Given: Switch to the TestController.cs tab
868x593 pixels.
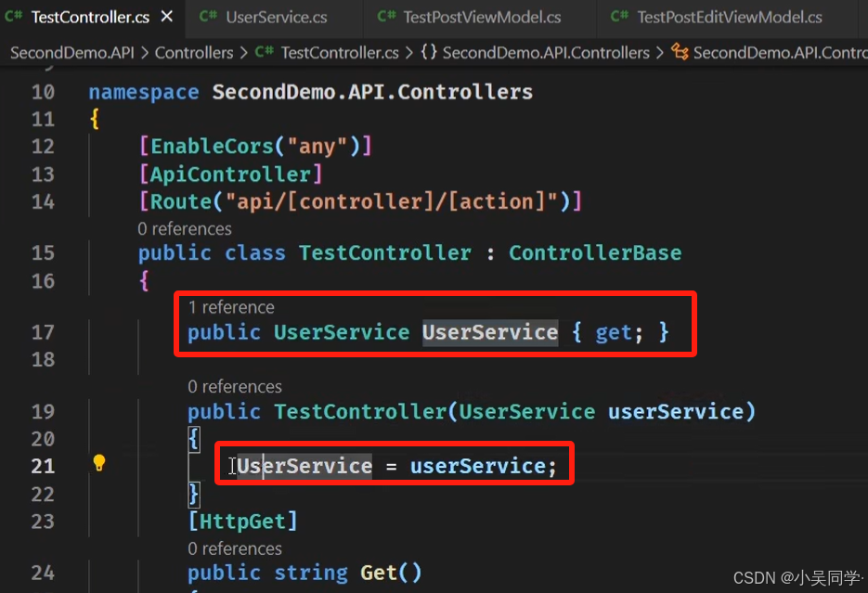Looking at the screenshot, I should click(x=90, y=17).
